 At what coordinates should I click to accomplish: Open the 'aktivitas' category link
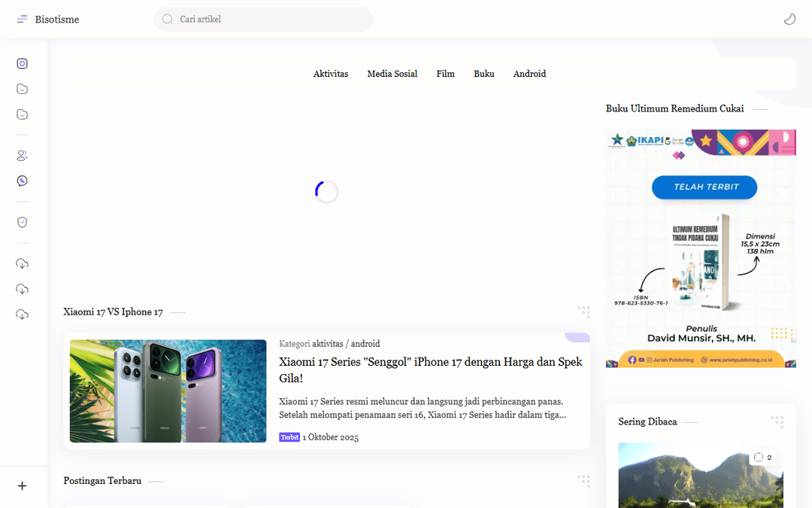point(327,344)
